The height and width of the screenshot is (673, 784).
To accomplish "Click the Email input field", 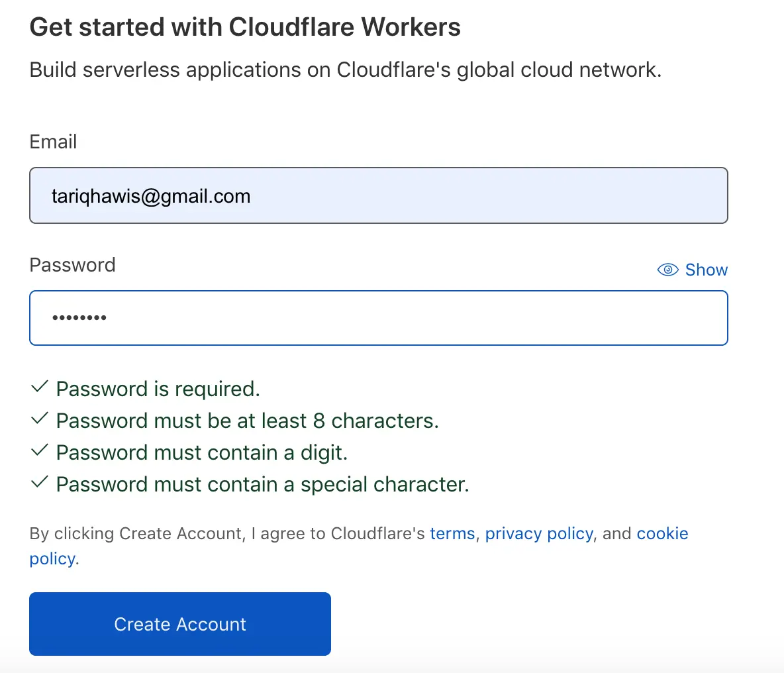I will click(x=379, y=195).
